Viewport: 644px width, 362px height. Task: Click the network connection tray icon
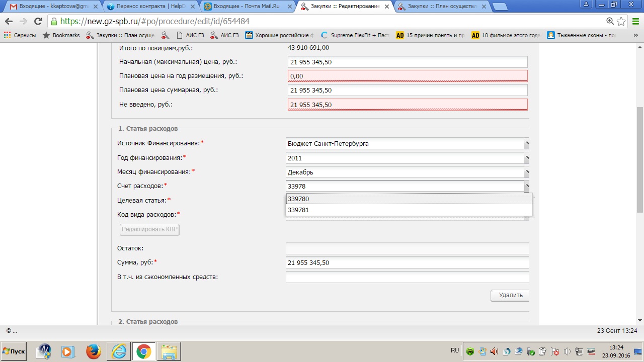tap(579, 351)
